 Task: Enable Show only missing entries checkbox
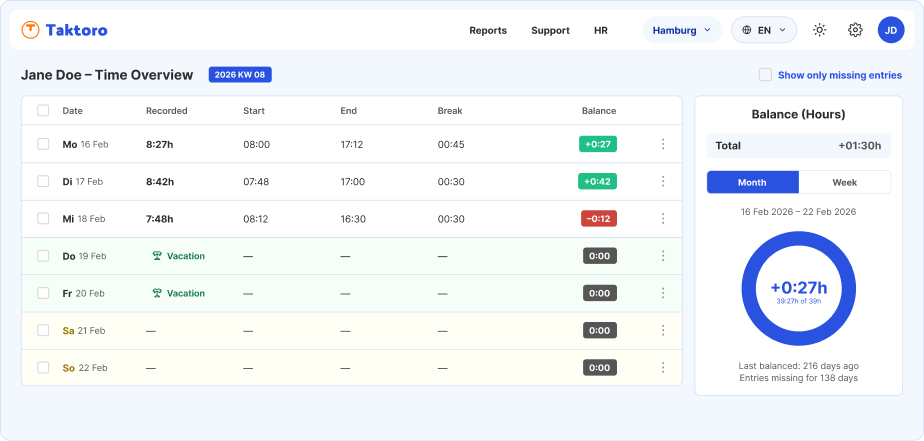click(x=765, y=75)
